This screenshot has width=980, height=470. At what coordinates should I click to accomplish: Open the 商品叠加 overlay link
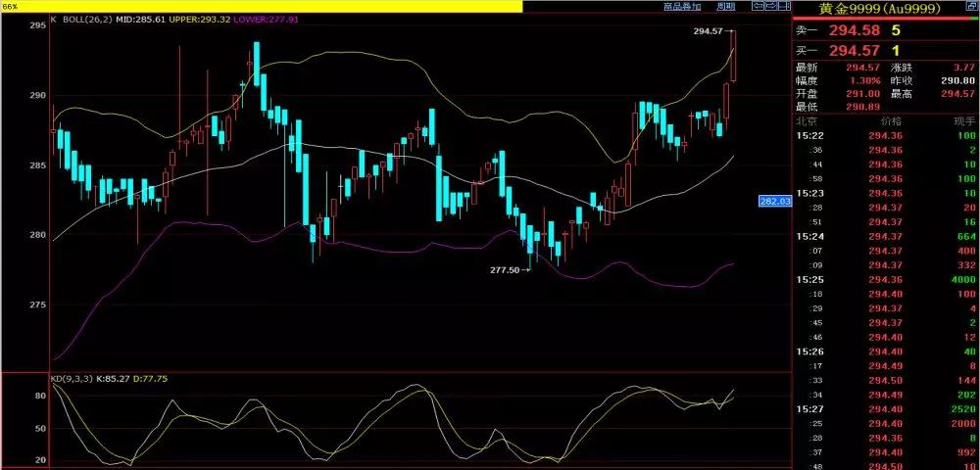682,7
